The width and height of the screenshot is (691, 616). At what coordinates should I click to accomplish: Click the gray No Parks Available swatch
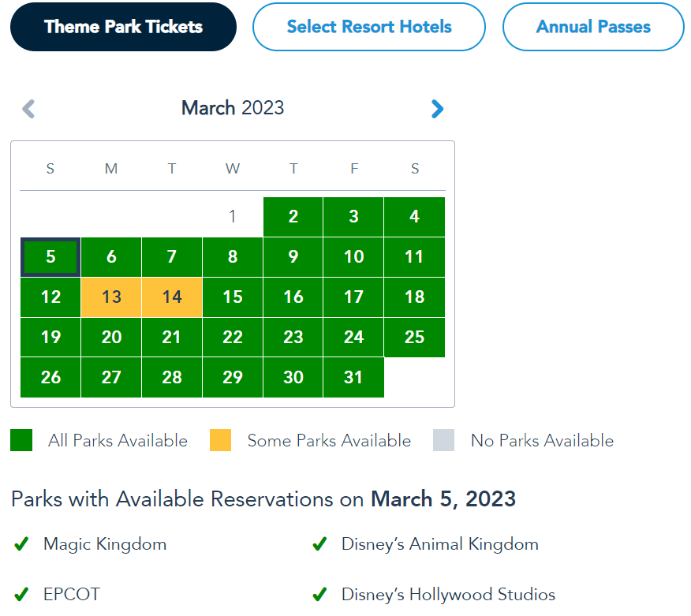pyautogui.click(x=444, y=441)
